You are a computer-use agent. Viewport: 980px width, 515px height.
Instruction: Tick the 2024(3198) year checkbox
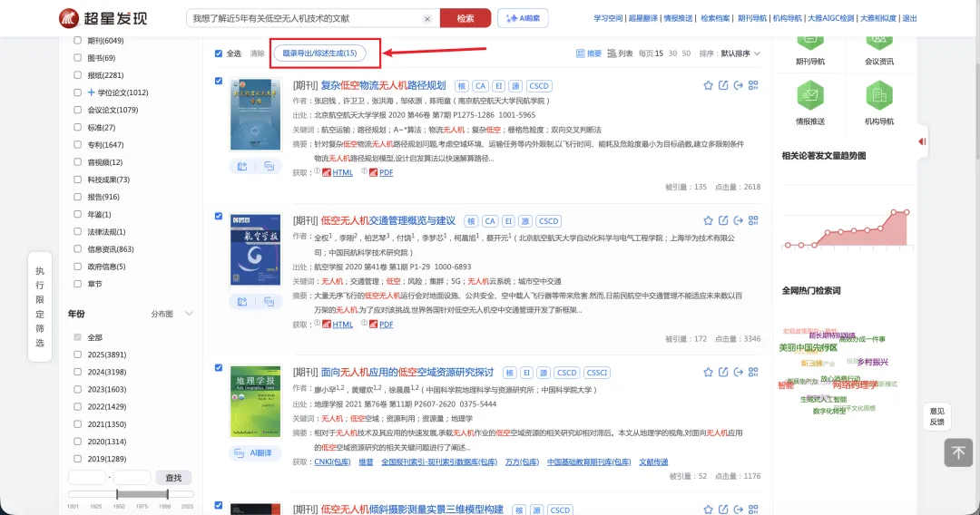click(78, 372)
